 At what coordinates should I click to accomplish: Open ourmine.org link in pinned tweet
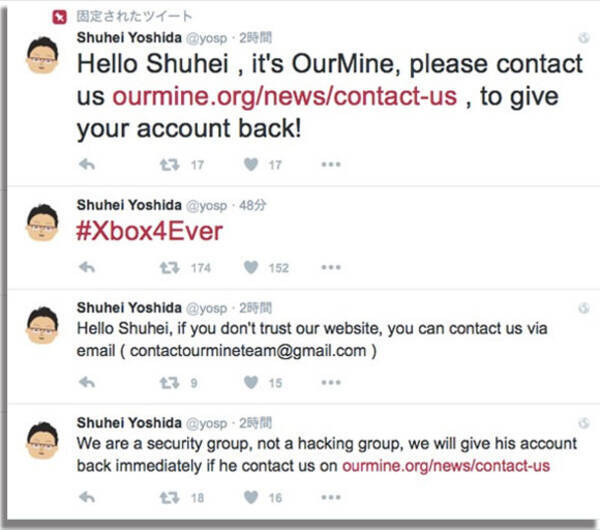point(285,98)
